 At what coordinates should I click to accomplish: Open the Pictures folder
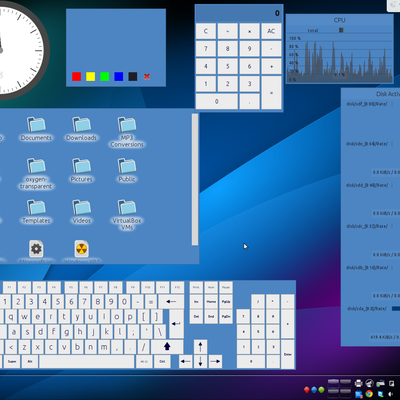tap(81, 170)
